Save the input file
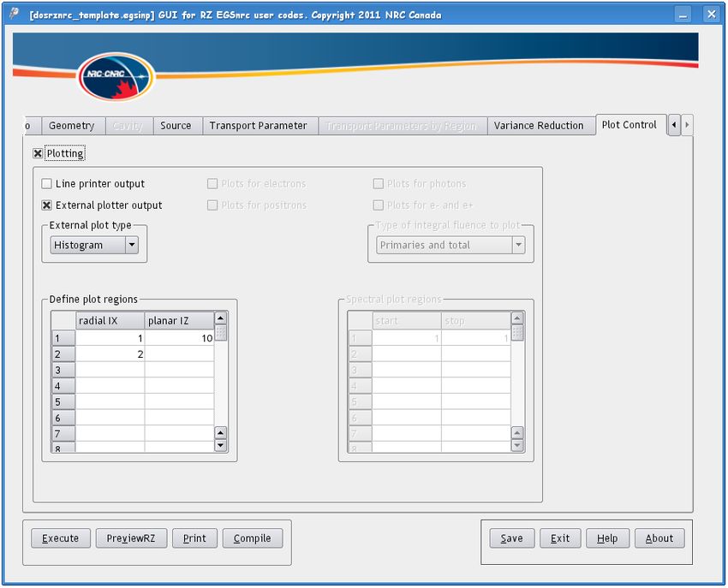Image resolution: width=728 pixels, height=588 pixels. click(512, 538)
